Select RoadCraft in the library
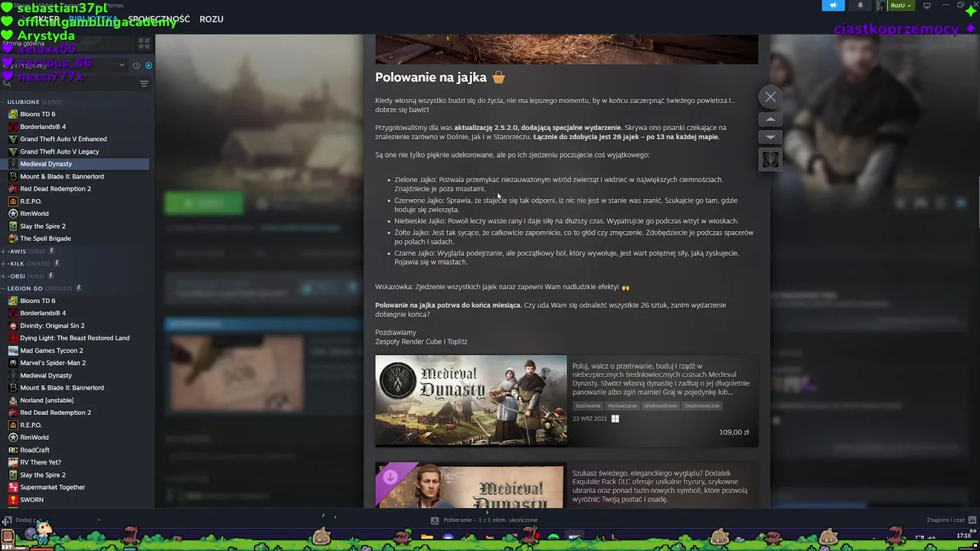This screenshot has width=980, height=551. (x=34, y=450)
